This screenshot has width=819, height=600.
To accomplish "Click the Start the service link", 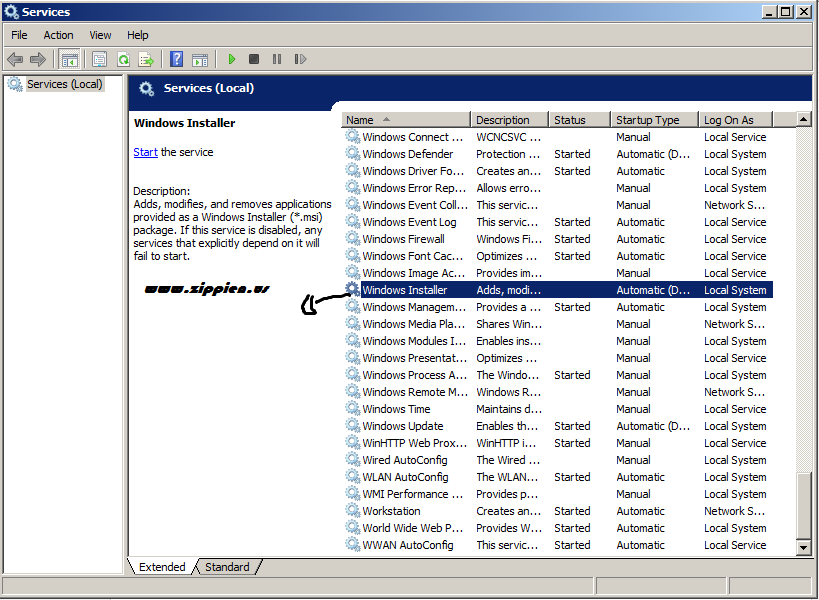I will coord(145,152).
